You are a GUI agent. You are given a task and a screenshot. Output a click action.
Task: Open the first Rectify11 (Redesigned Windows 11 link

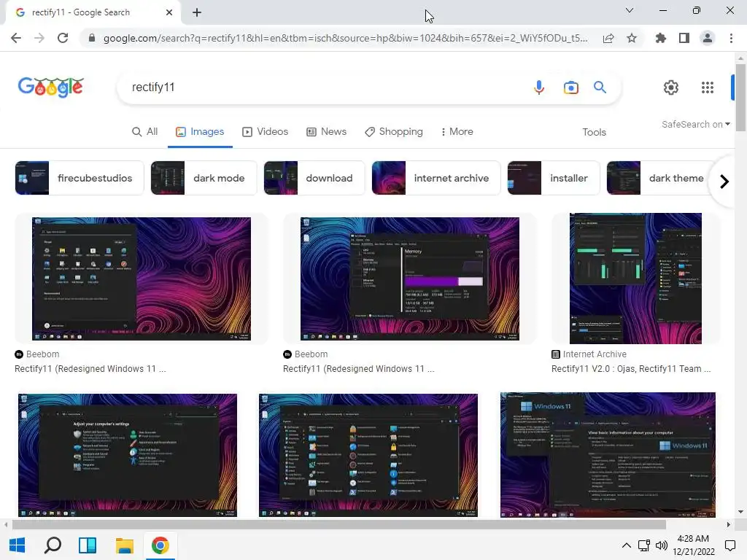[90, 369]
